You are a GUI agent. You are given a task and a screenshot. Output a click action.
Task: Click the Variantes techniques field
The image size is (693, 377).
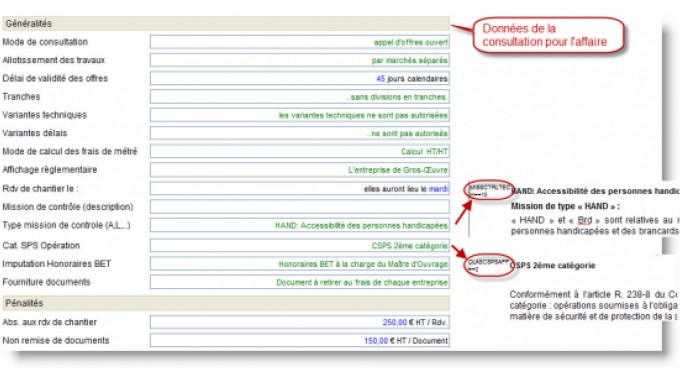(x=300, y=115)
